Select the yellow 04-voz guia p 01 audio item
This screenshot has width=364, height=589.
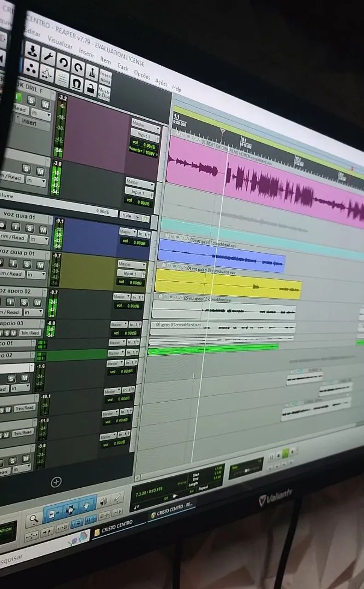[x=228, y=283]
